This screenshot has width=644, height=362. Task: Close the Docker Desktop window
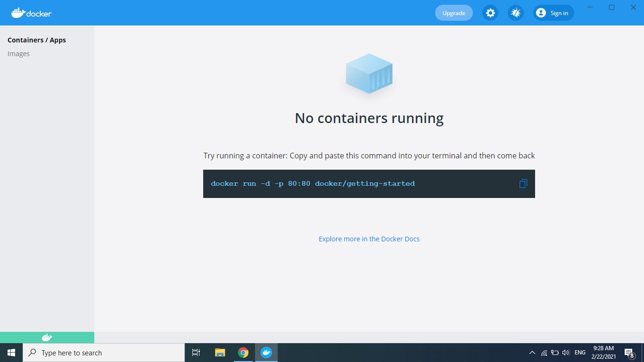633,7
